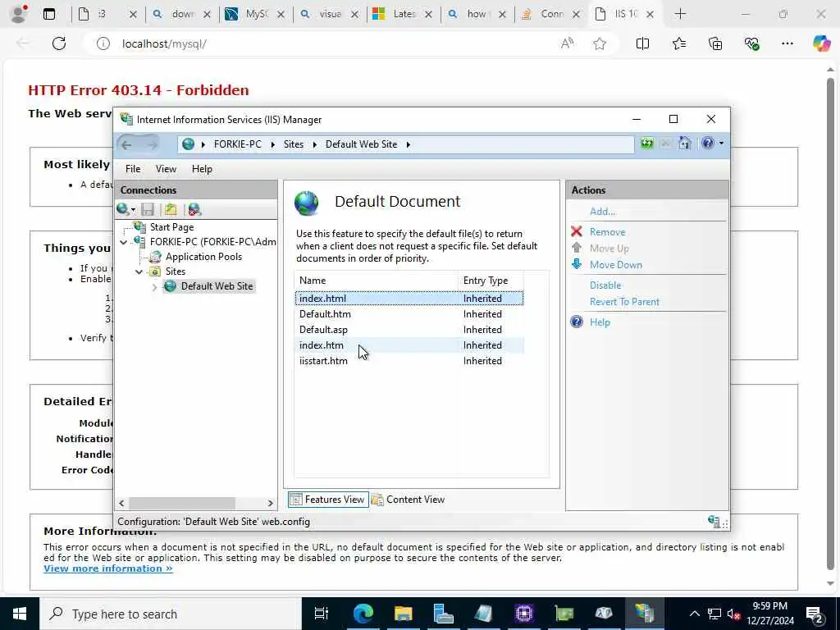Click the Move Down arrow icon
The image size is (840, 630).
pos(577,264)
